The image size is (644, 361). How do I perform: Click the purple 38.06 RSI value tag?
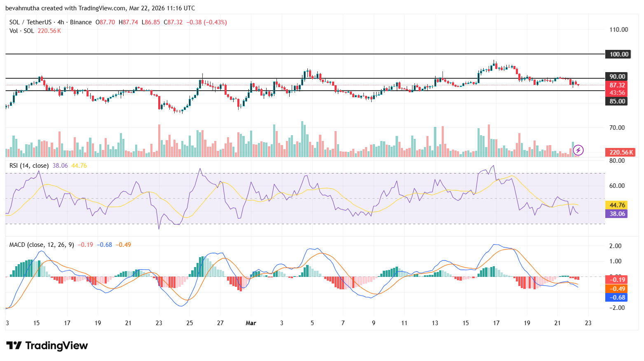click(x=616, y=213)
